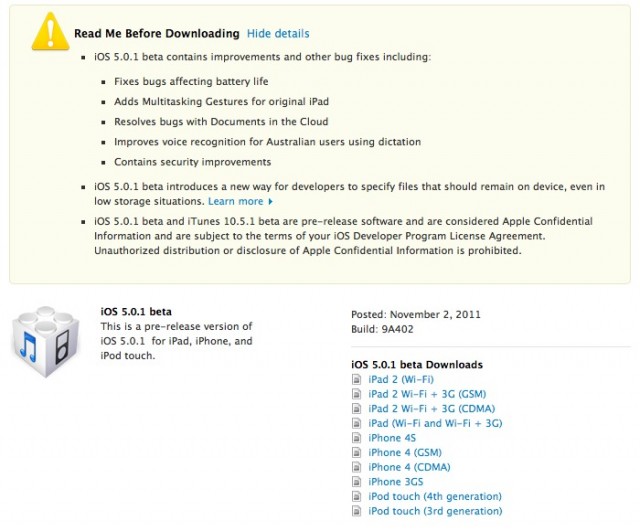640x531 pixels.
Task: Click the document icon next to iPhone 4S
Action: pos(358,438)
